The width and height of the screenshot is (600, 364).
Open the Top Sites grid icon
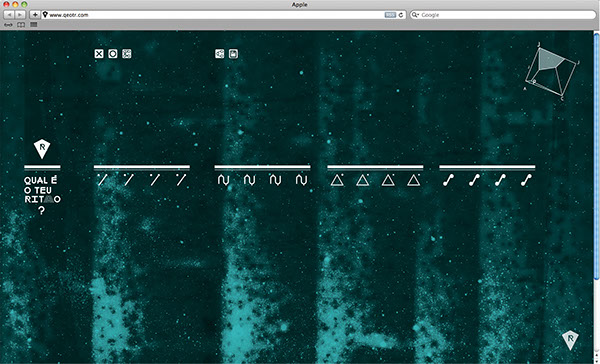(34, 24)
